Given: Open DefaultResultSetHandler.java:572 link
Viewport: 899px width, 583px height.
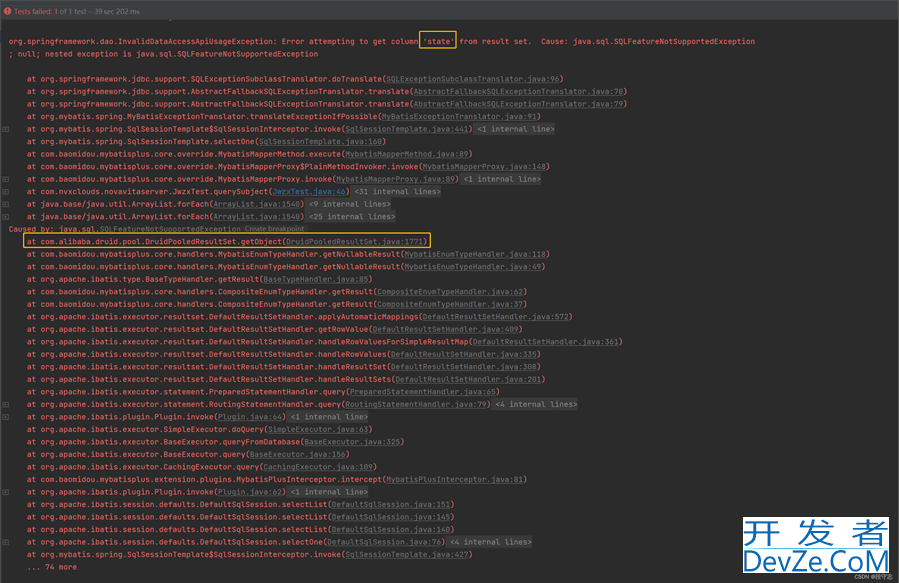Looking at the screenshot, I should click(x=495, y=316).
